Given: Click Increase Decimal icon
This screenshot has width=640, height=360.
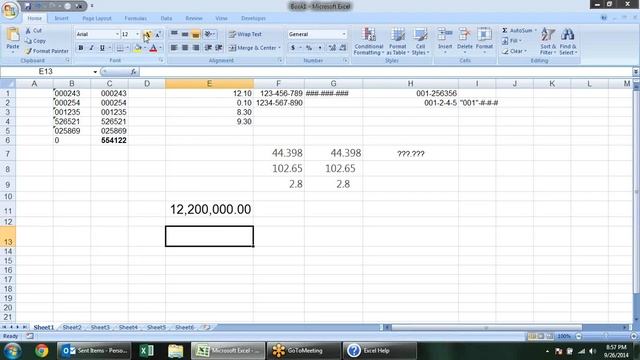Looking at the screenshot, I should point(332,48).
